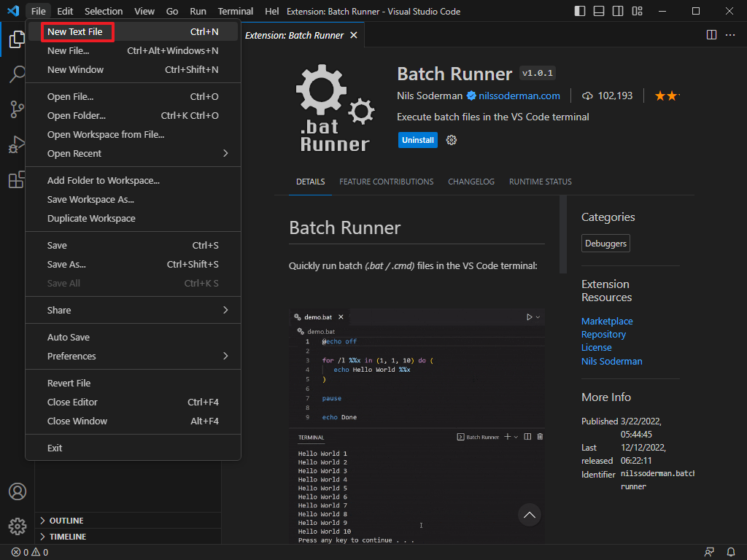747x560 pixels.
Task: Expand the TIMELINE section
Action: point(128,537)
